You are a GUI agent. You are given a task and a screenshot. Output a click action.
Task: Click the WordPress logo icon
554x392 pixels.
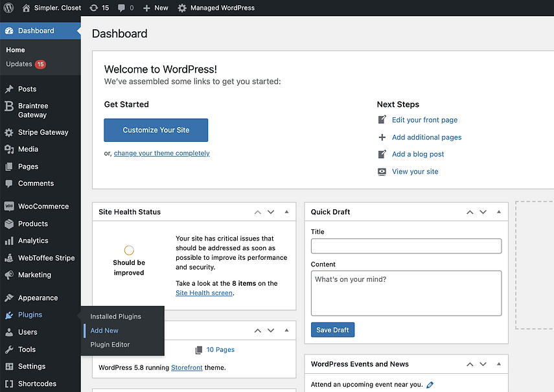click(x=8, y=8)
